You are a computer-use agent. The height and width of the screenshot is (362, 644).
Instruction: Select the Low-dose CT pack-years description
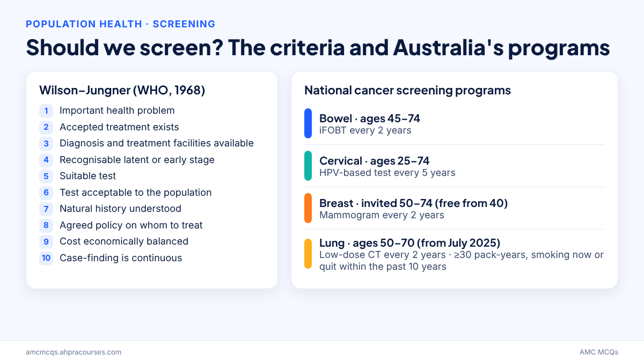[x=462, y=261]
